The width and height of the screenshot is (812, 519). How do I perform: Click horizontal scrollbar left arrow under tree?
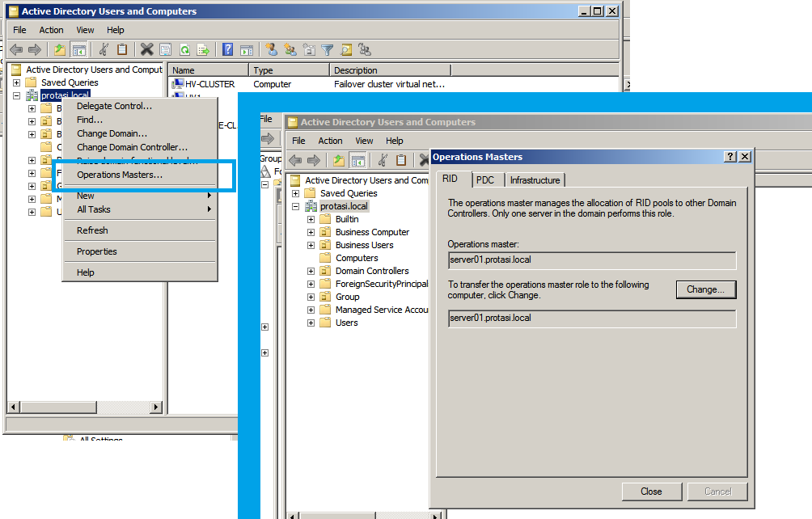(15, 407)
